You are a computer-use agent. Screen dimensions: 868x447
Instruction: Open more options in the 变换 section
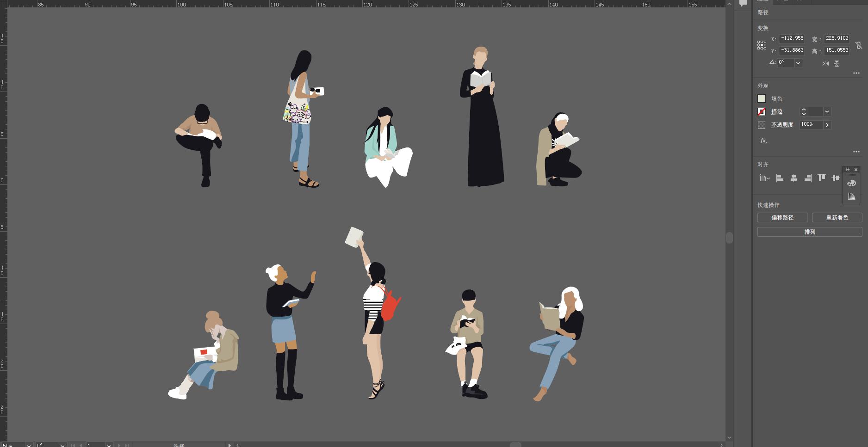coord(856,73)
